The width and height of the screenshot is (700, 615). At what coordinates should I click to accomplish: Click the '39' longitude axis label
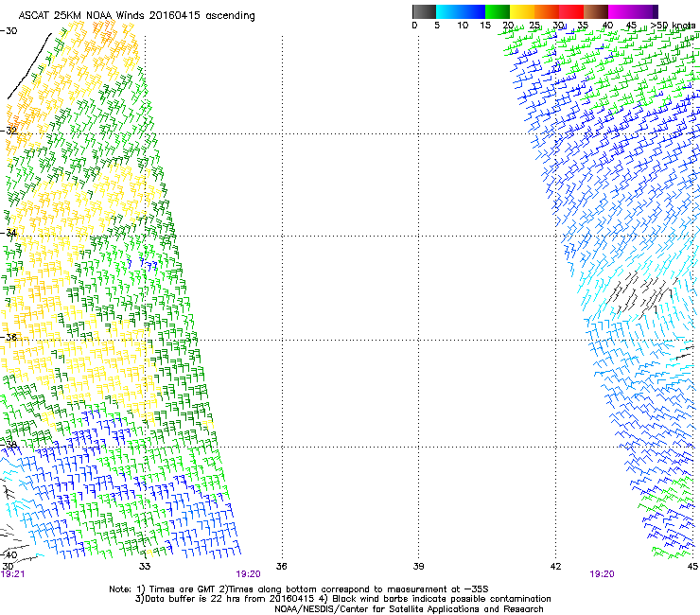[418, 567]
